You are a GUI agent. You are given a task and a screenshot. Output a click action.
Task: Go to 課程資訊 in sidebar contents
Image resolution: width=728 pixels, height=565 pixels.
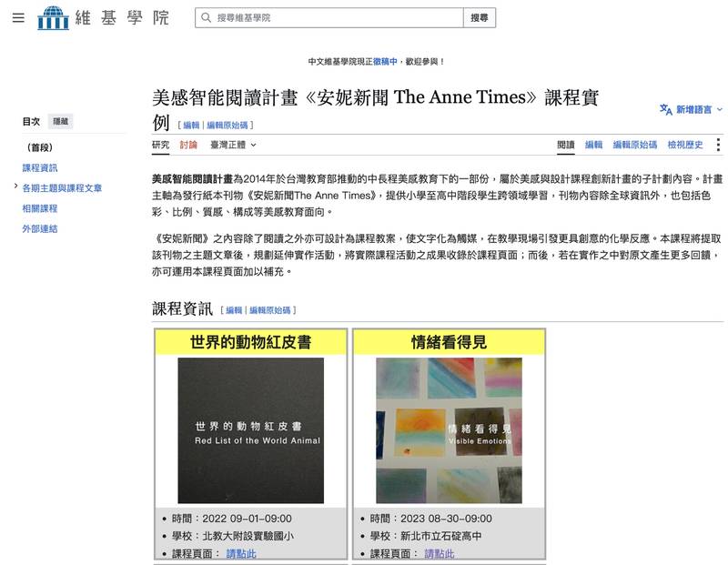coord(40,167)
